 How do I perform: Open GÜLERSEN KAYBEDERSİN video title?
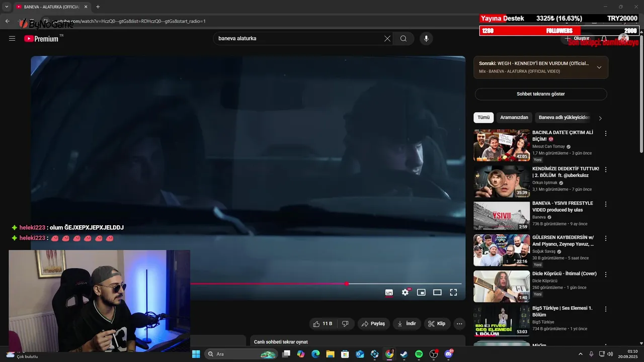coord(563,241)
